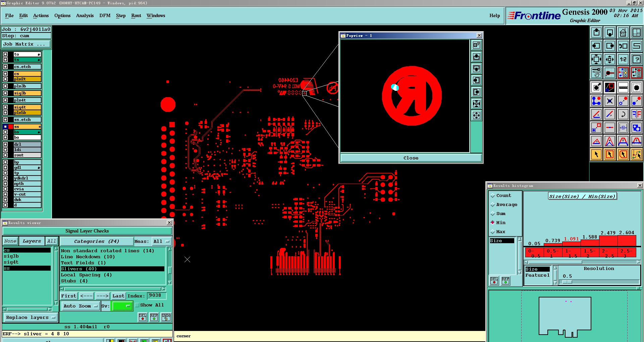Image resolution: width=644 pixels, height=342 pixels.
Task: Click the Categories (24) button
Action: [x=97, y=241]
